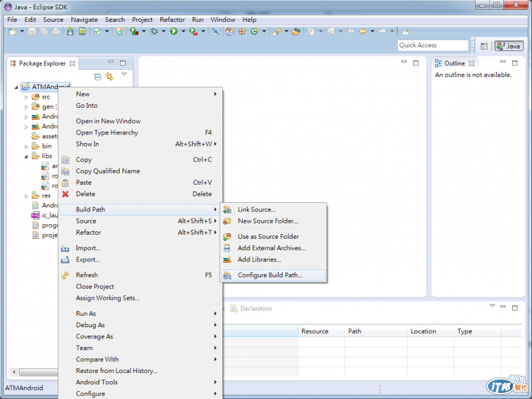Open the Android SDK Manager icon
Screen dimensions: 532x399
pos(70,31)
